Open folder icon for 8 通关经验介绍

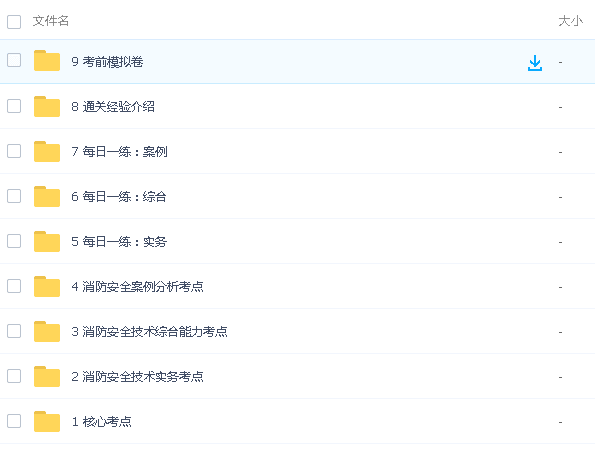(x=47, y=106)
